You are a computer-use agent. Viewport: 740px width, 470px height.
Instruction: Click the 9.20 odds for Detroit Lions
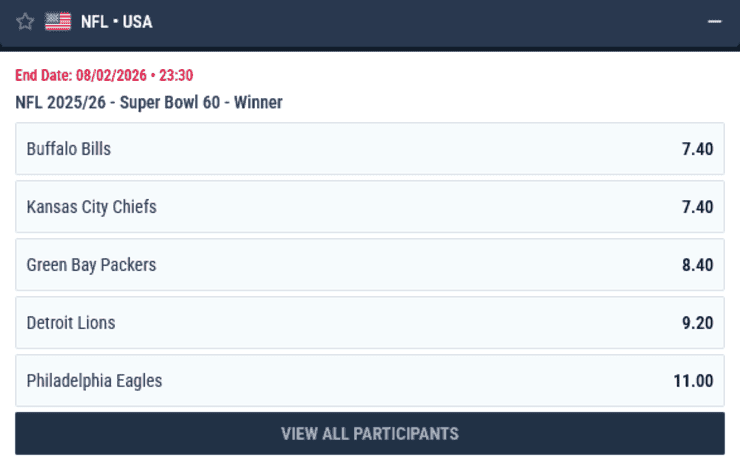(x=697, y=323)
